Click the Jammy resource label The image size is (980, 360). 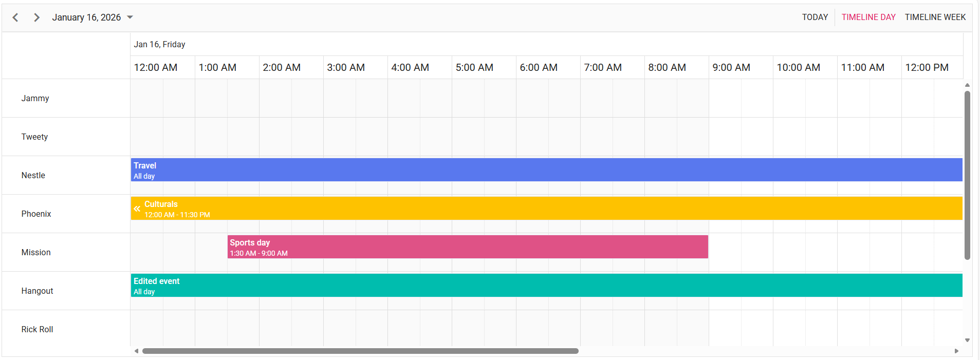(35, 98)
